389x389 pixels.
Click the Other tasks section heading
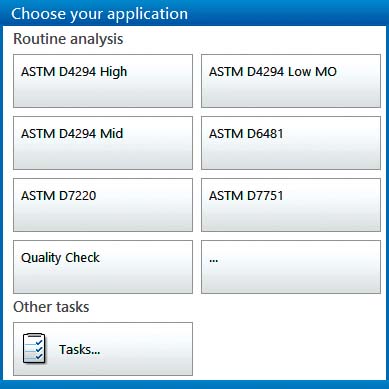[x=51, y=307]
